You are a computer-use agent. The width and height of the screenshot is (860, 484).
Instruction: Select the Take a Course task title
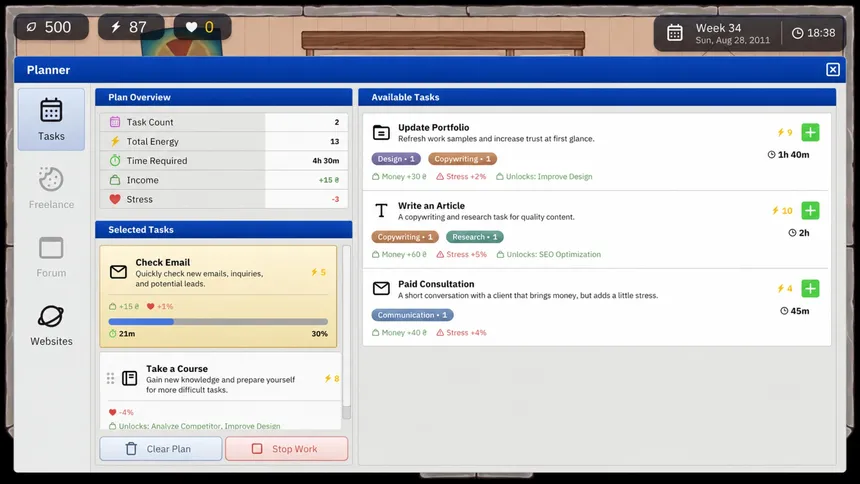coord(177,369)
